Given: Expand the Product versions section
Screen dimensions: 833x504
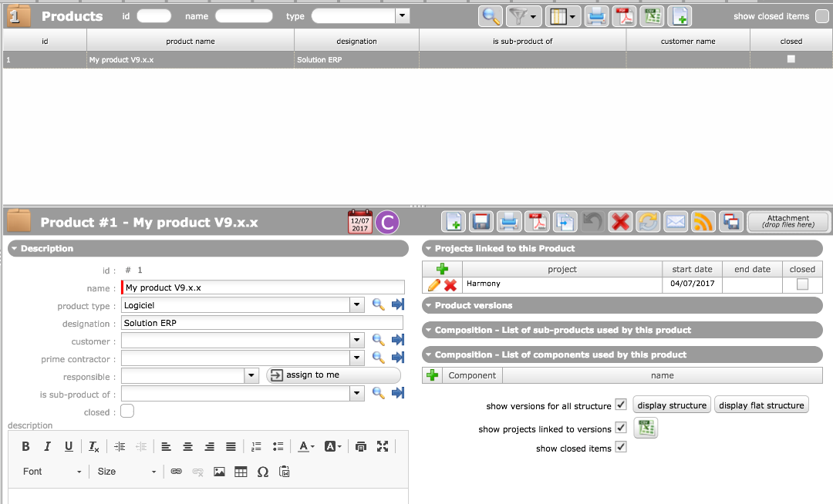Looking at the screenshot, I should [x=622, y=305].
